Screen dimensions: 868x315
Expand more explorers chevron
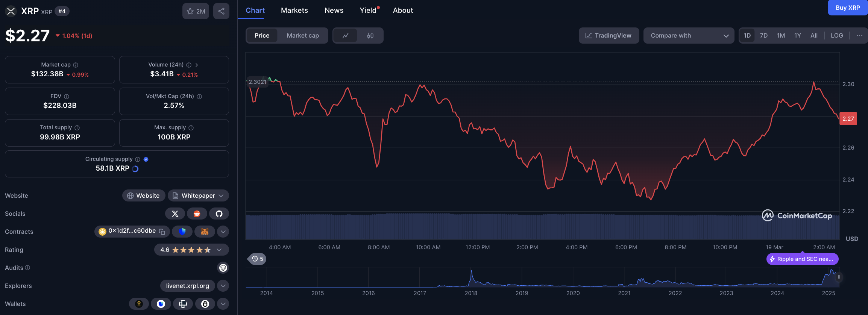pos(223,286)
